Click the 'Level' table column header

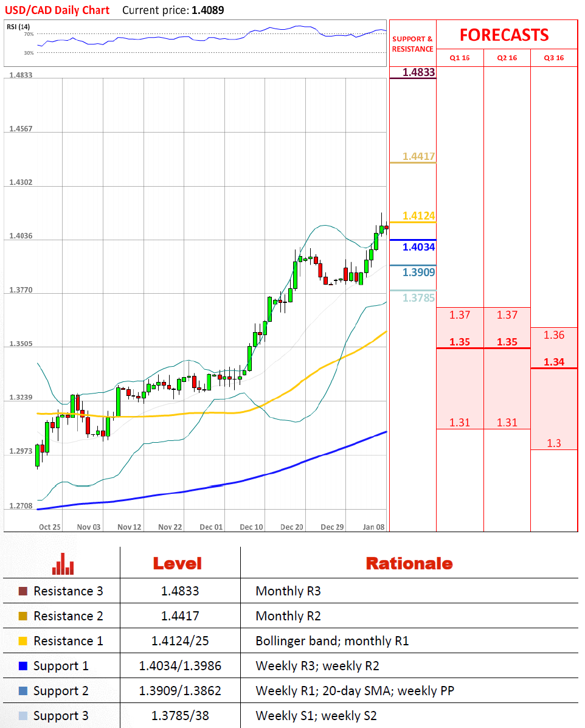pyautogui.click(x=178, y=564)
